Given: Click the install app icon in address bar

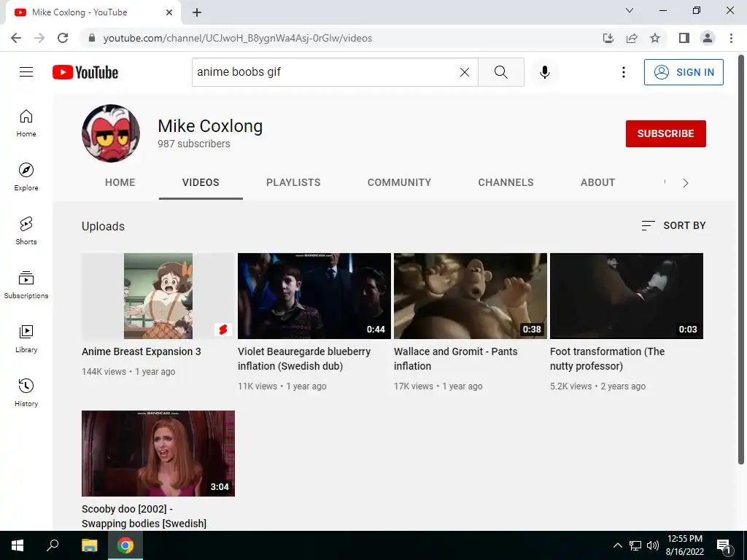Looking at the screenshot, I should [x=608, y=38].
